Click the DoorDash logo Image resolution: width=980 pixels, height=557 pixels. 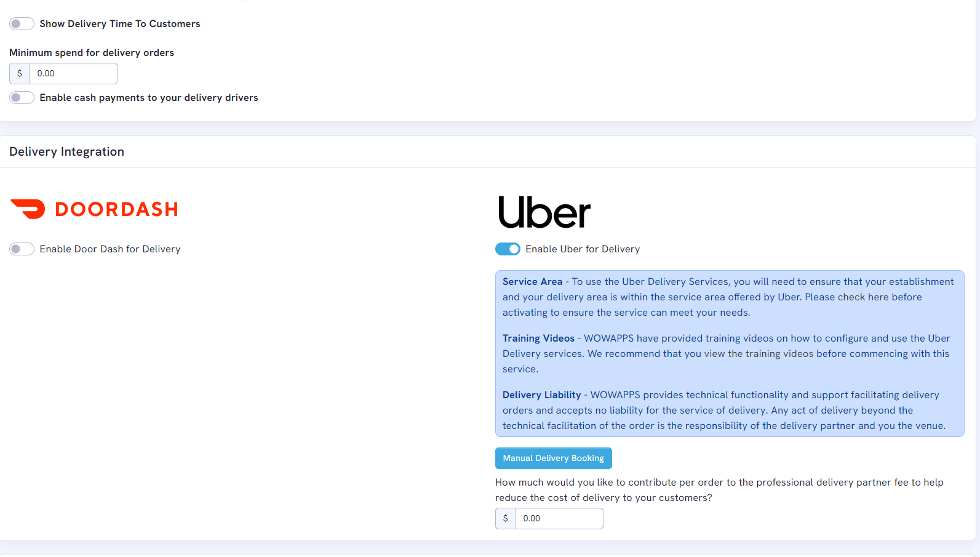click(94, 209)
